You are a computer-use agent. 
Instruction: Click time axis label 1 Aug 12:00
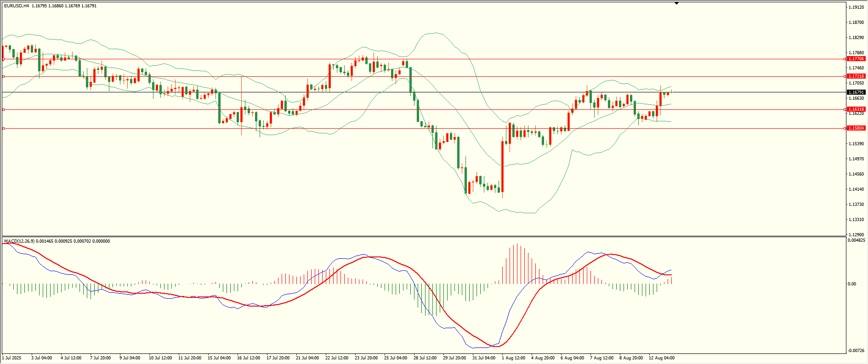[x=514, y=358]
